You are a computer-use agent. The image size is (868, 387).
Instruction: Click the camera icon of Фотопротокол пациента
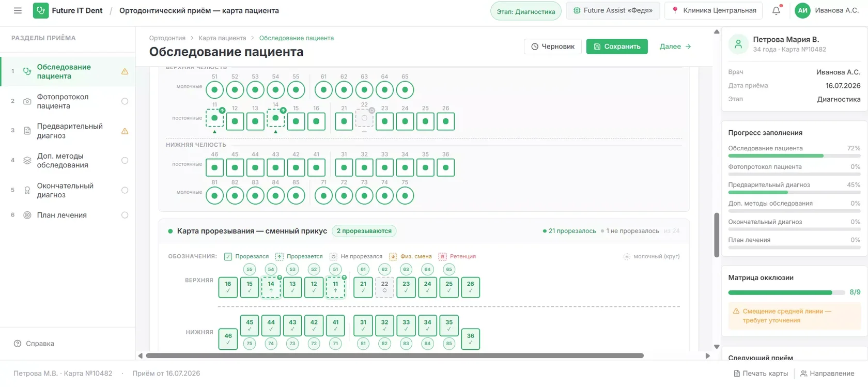(x=27, y=101)
